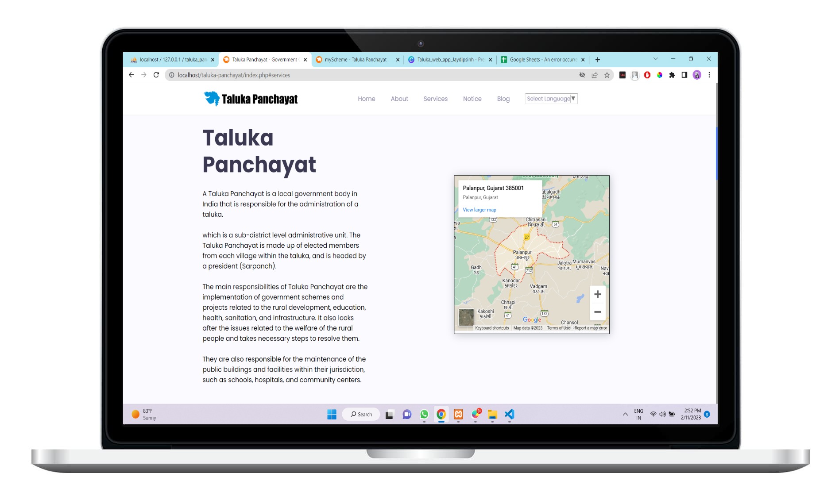839x504 pixels.
Task: Bookmark this page with the star icon
Action: point(607,75)
